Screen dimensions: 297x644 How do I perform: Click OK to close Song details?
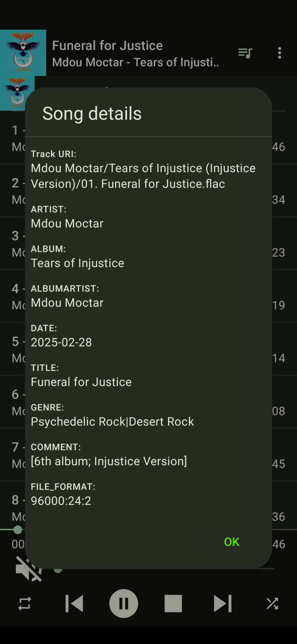coord(232,542)
